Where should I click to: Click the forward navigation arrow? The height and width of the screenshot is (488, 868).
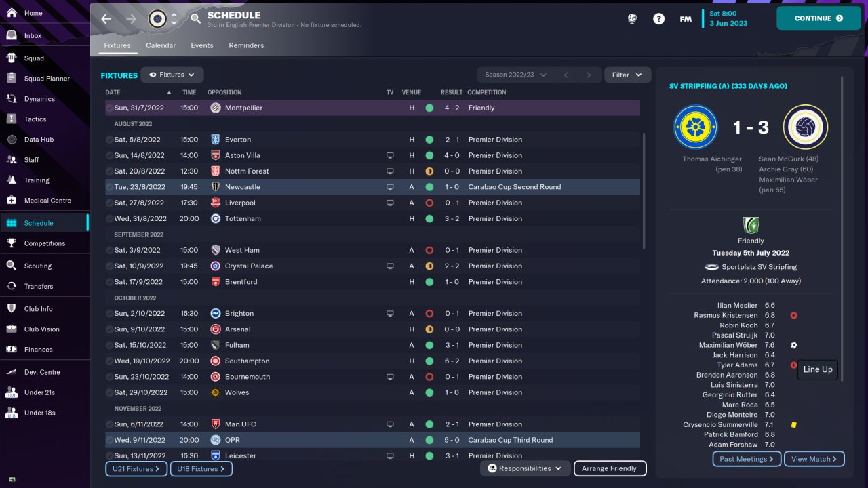point(131,19)
